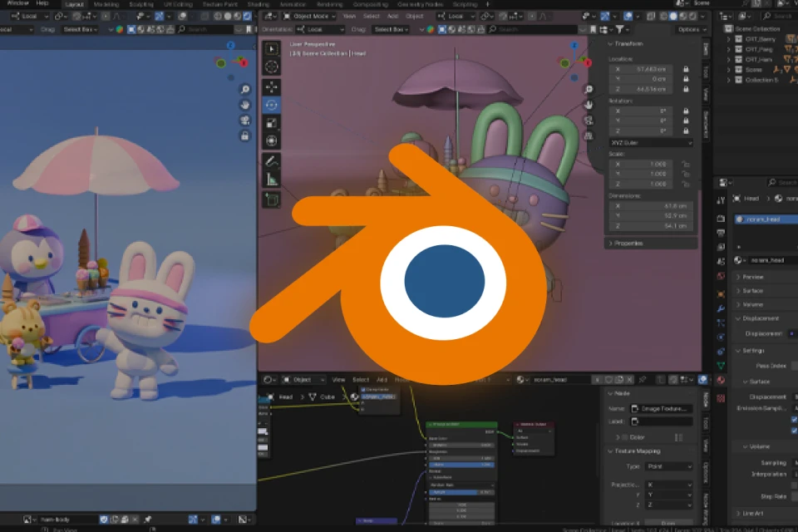Open the Object Mode dropdown
The height and width of the screenshot is (532, 798).
(309, 17)
